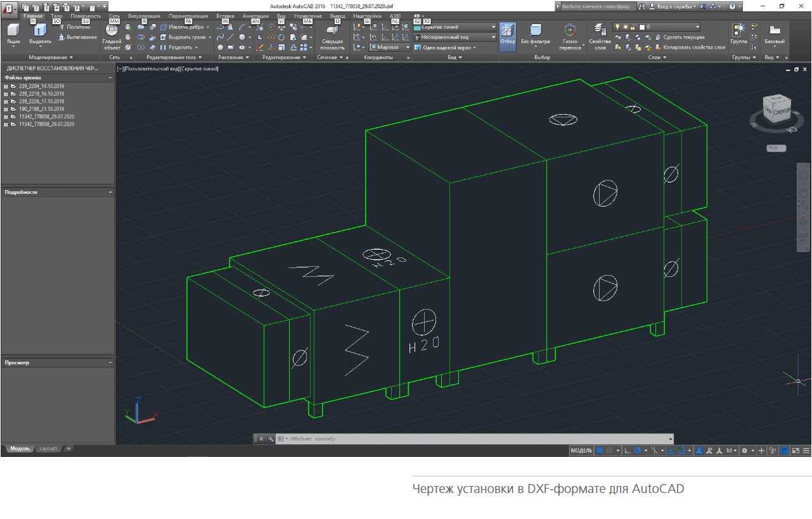Toggle ortho mode in the status bar
The height and width of the screenshot is (519, 812).
coord(628,451)
